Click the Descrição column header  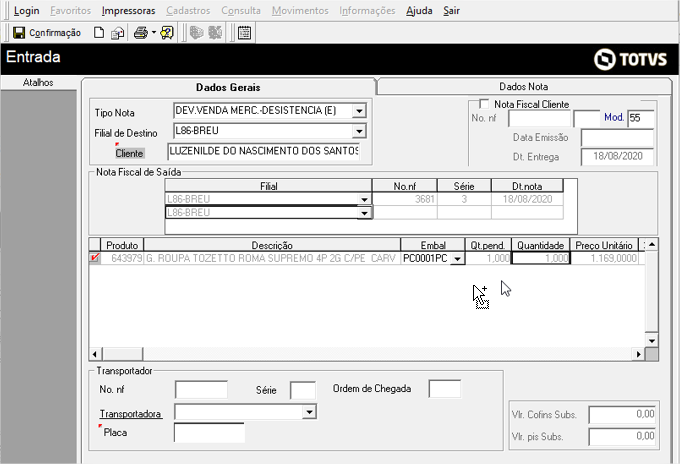pyautogui.click(x=272, y=245)
